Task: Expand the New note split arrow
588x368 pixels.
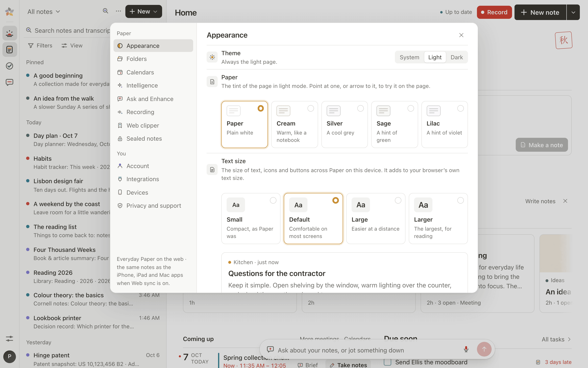Action: (x=573, y=12)
